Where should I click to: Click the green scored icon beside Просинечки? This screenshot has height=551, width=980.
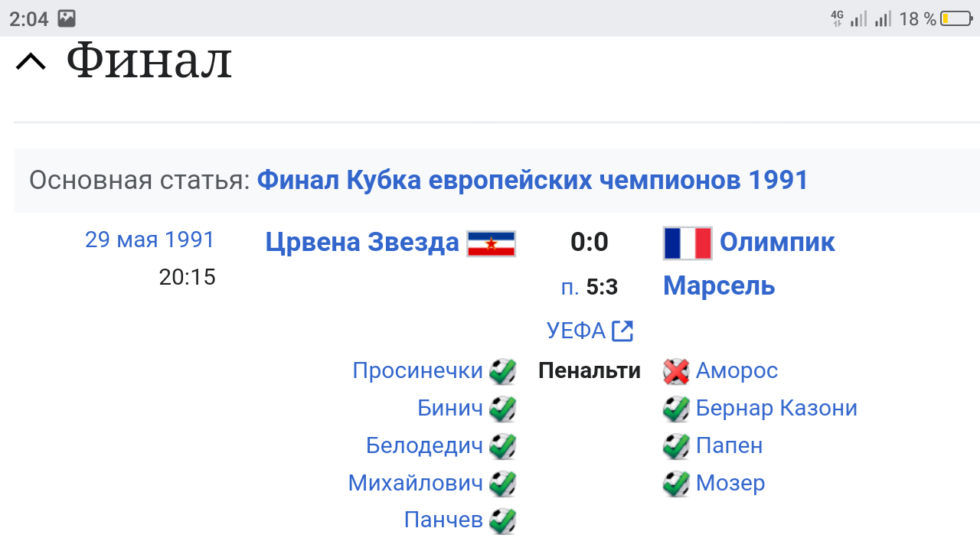point(503,372)
